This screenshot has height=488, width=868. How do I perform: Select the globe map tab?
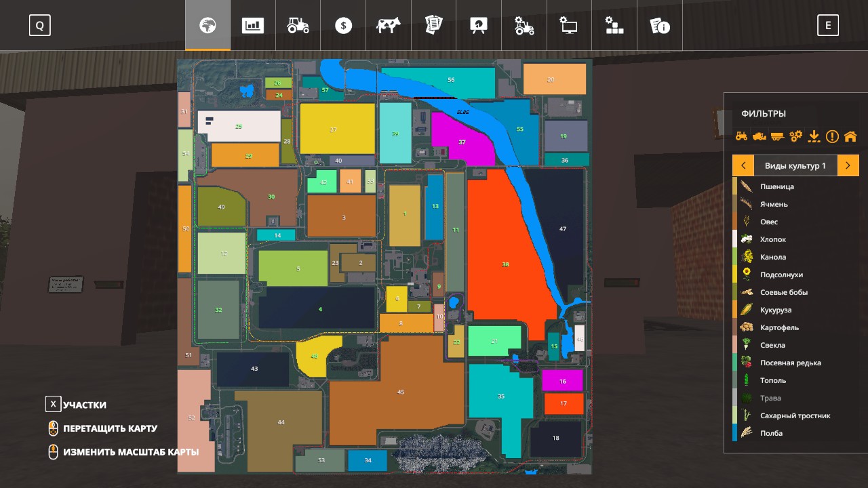(208, 26)
